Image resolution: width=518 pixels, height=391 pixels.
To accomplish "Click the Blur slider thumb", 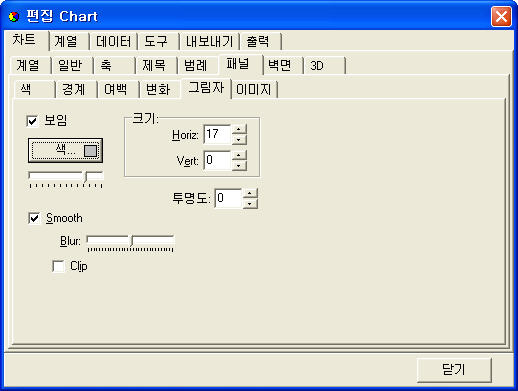I will tap(132, 240).
